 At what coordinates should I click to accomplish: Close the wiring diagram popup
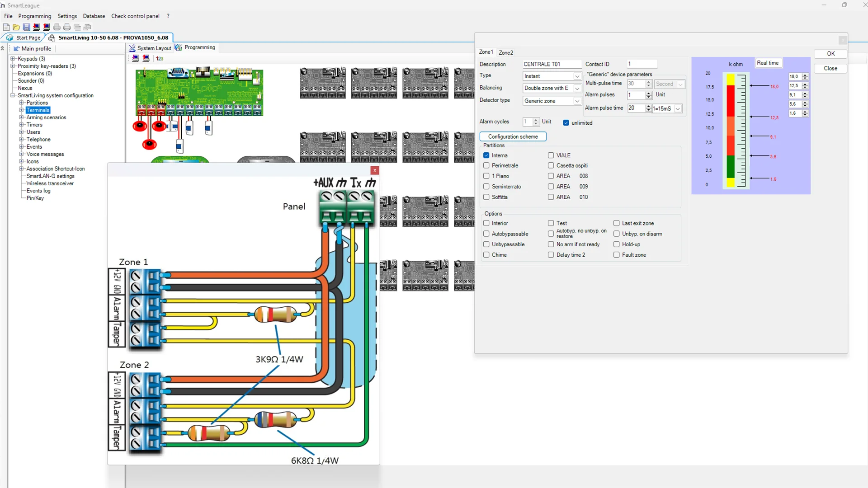(374, 170)
